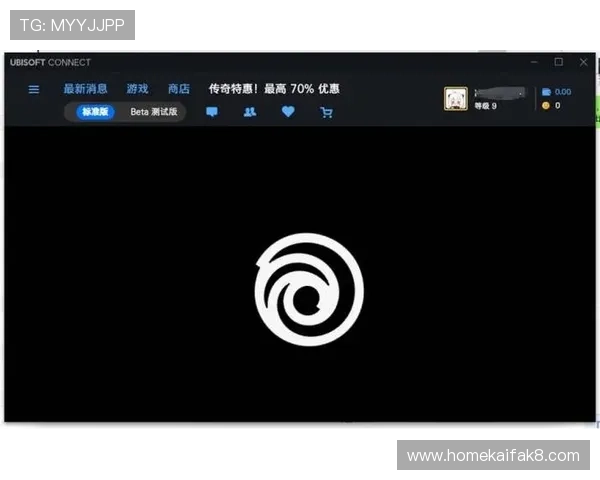Screen dimensions: 600x480
Task: Click the Ubisoft coin units icon
Action: click(546, 105)
